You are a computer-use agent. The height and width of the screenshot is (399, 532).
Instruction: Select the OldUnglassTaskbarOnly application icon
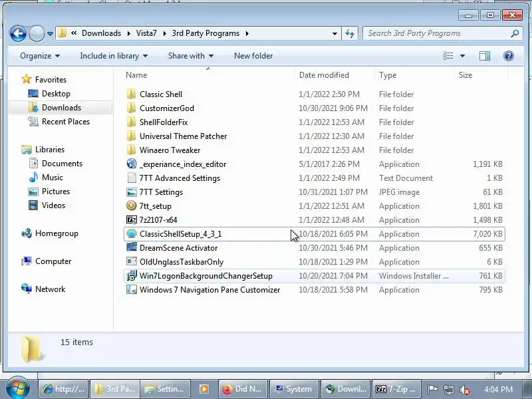click(x=131, y=261)
